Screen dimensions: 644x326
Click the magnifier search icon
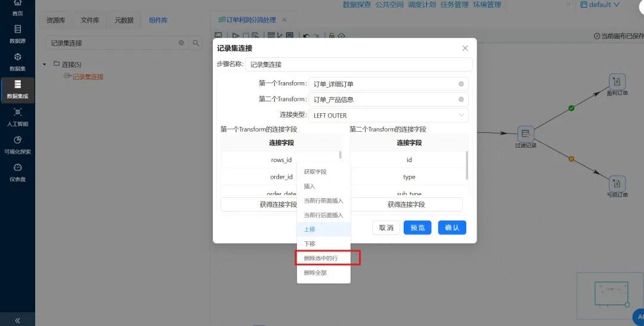coord(196,43)
